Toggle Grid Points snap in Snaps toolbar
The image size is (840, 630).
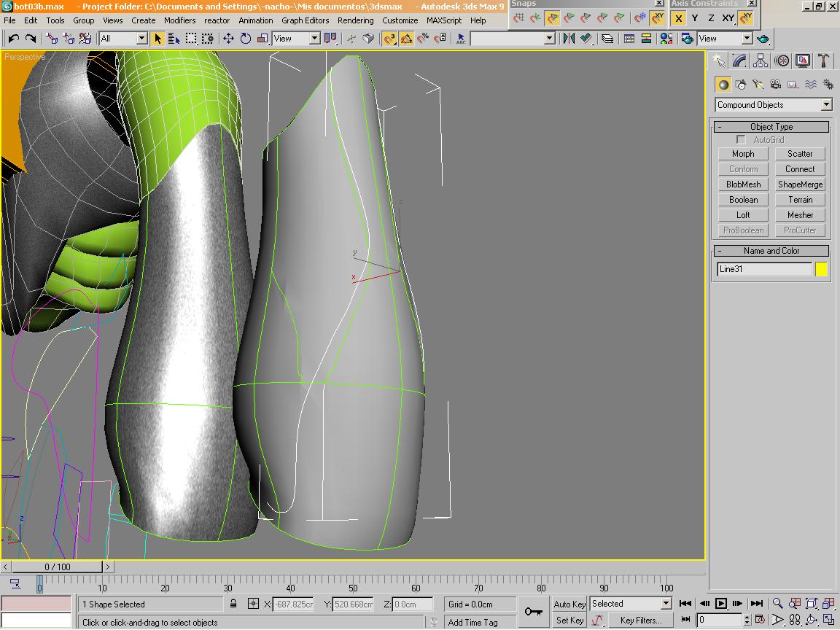(518, 18)
